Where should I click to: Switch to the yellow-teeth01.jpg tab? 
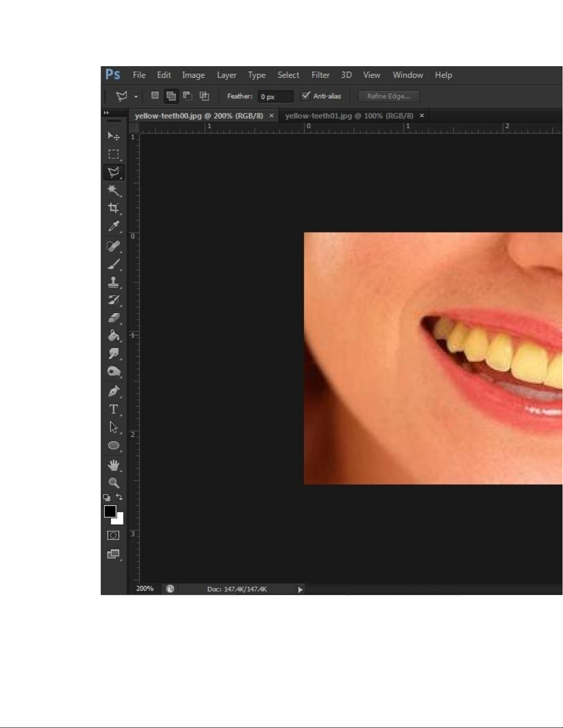pyautogui.click(x=349, y=116)
